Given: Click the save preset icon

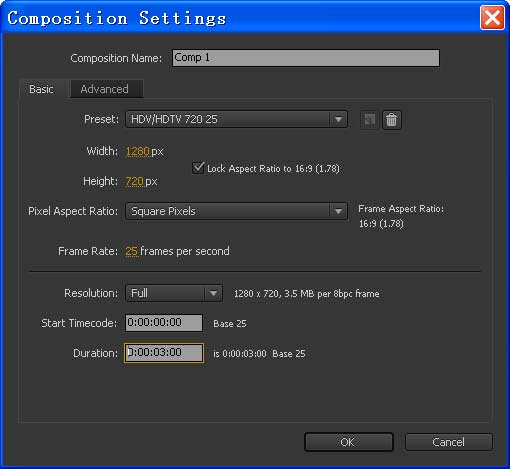Looking at the screenshot, I should click(x=369, y=120).
